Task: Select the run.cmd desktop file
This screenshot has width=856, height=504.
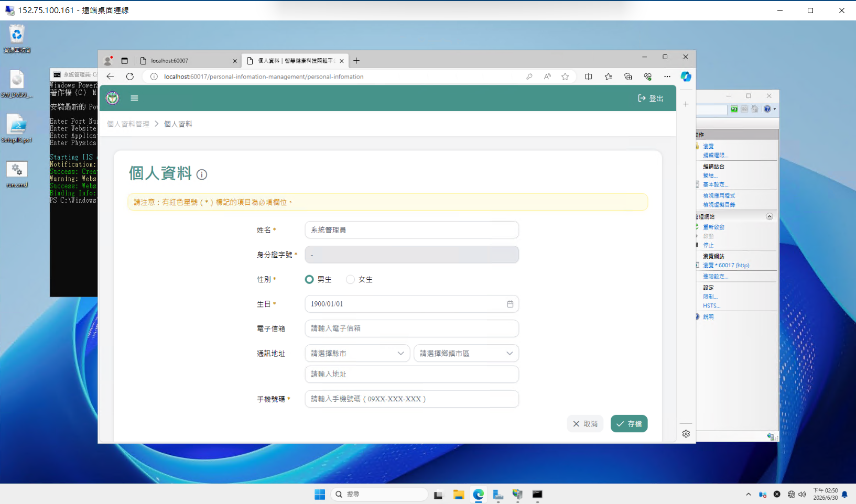Action: point(17,174)
